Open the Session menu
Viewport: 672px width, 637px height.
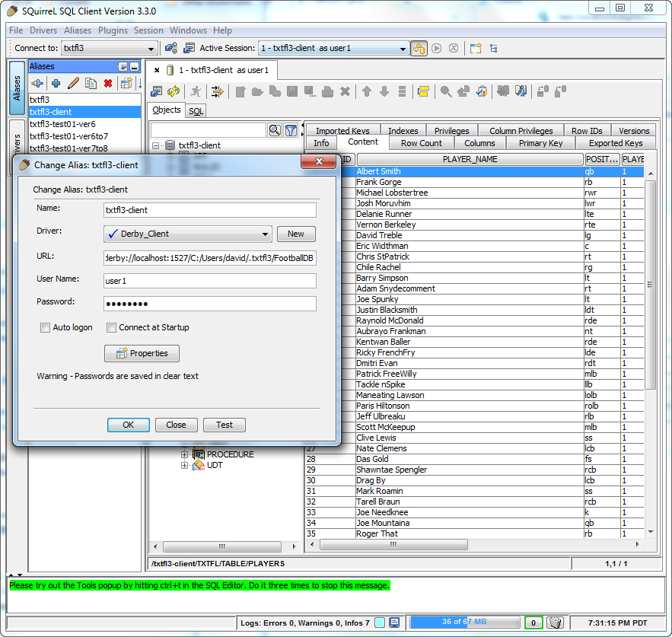click(x=148, y=30)
